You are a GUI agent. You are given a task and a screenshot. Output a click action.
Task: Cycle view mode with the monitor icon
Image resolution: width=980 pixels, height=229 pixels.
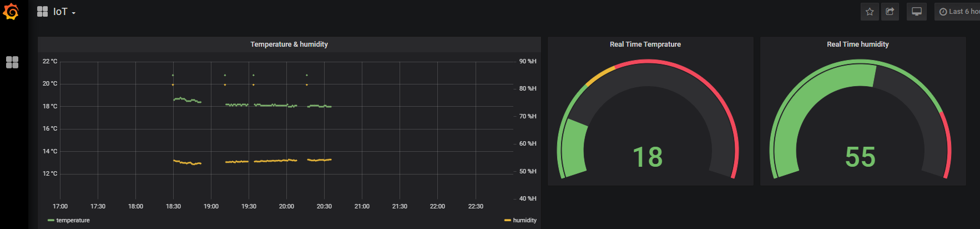point(917,12)
